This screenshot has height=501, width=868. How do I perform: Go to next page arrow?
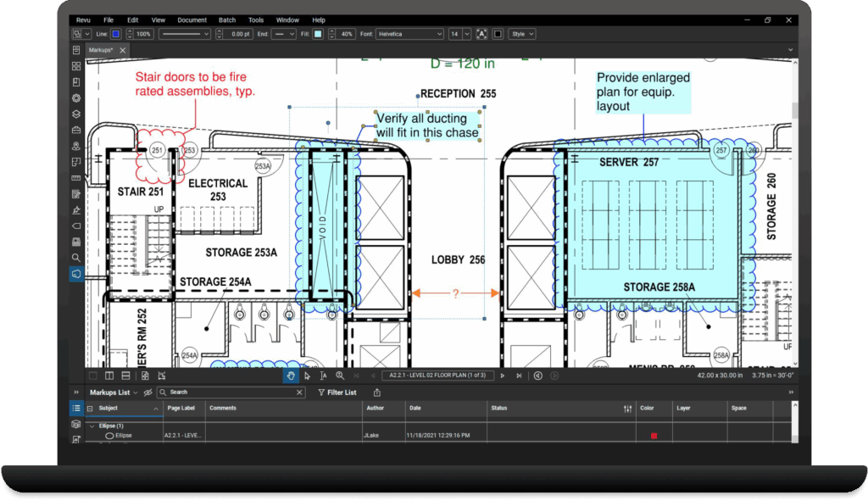(x=503, y=376)
